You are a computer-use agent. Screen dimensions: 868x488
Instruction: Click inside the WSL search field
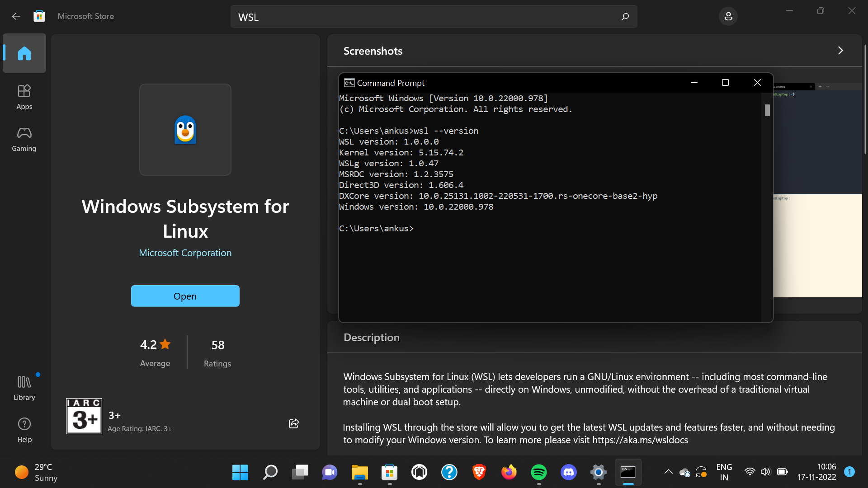[x=425, y=17]
